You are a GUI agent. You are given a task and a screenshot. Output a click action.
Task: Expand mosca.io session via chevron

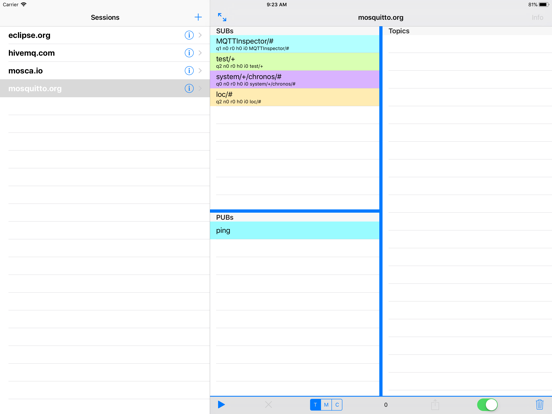click(x=200, y=71)
